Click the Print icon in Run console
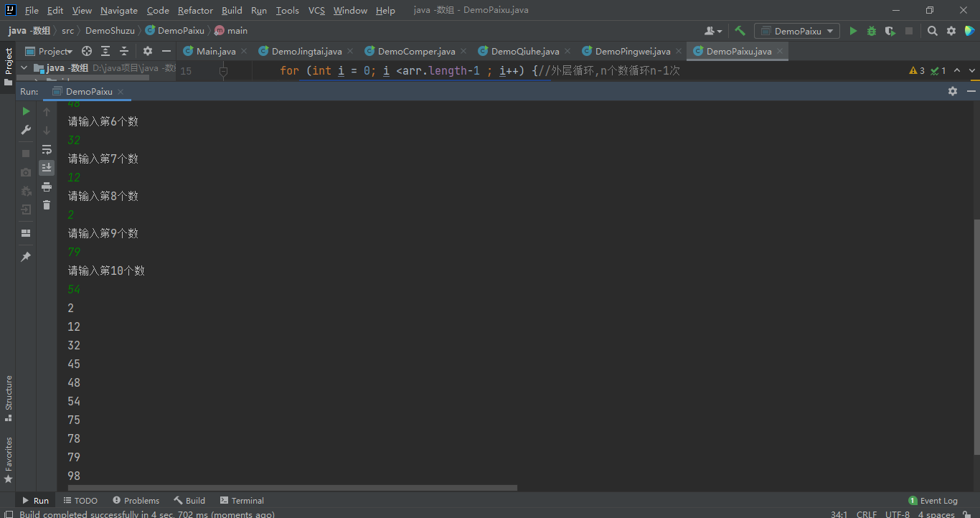Viewport: 980px width, 518px height. [47, 187]
